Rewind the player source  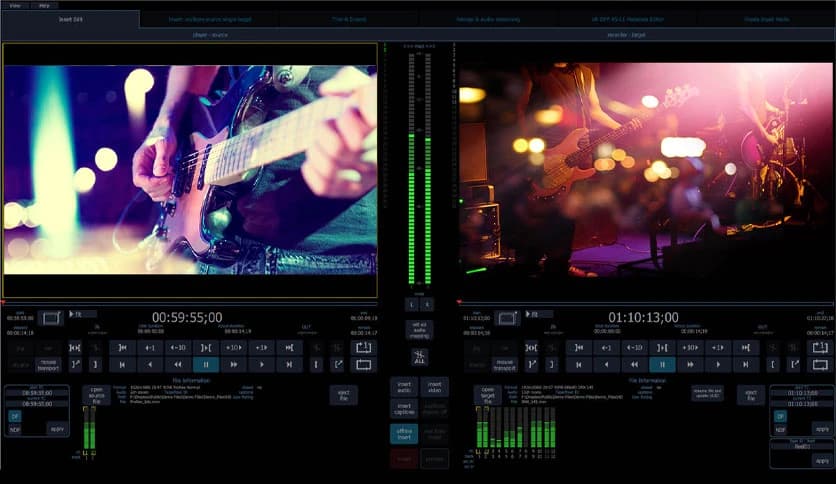coord(178,365)
